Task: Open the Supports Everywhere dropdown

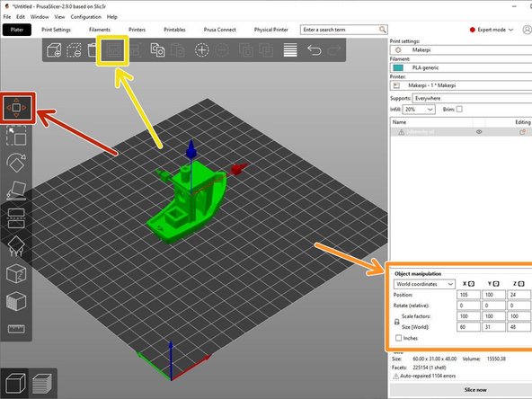Action: [472, 98]
